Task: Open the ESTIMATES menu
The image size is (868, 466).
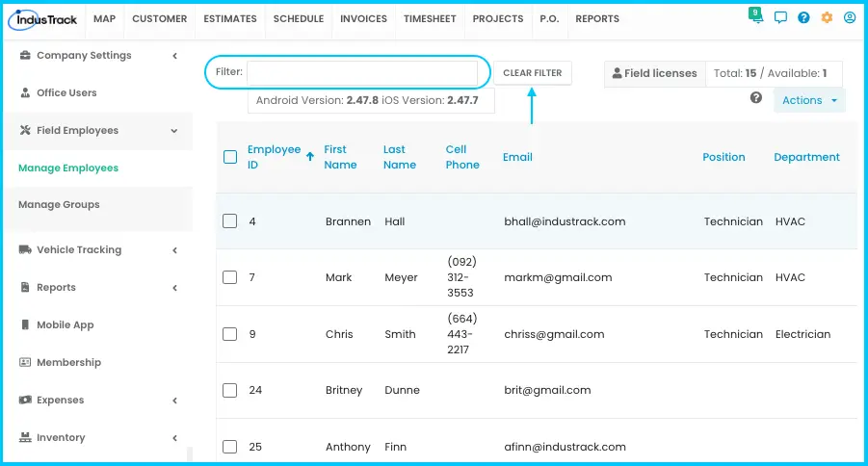Action: coord(229,19)
